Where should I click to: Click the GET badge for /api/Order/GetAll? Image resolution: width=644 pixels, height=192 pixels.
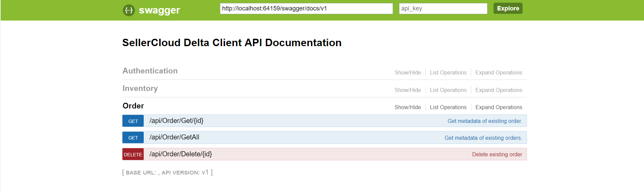[133, 137]
